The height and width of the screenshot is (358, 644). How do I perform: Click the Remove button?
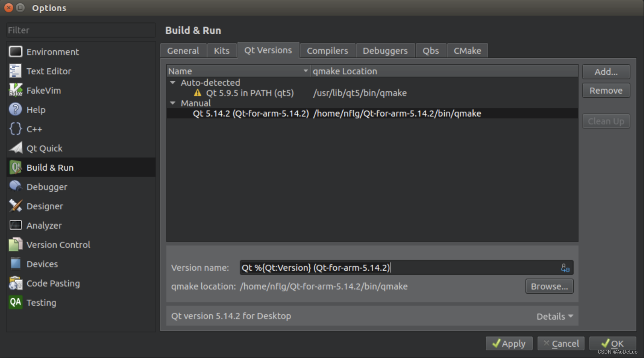[606, 90]
